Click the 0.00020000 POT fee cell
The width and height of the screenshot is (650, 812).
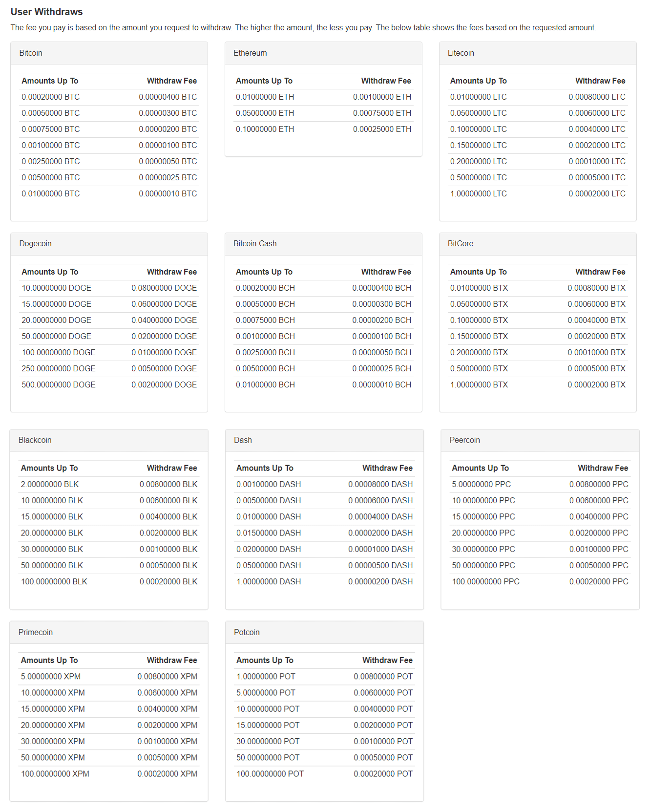[x=383, y=774]
